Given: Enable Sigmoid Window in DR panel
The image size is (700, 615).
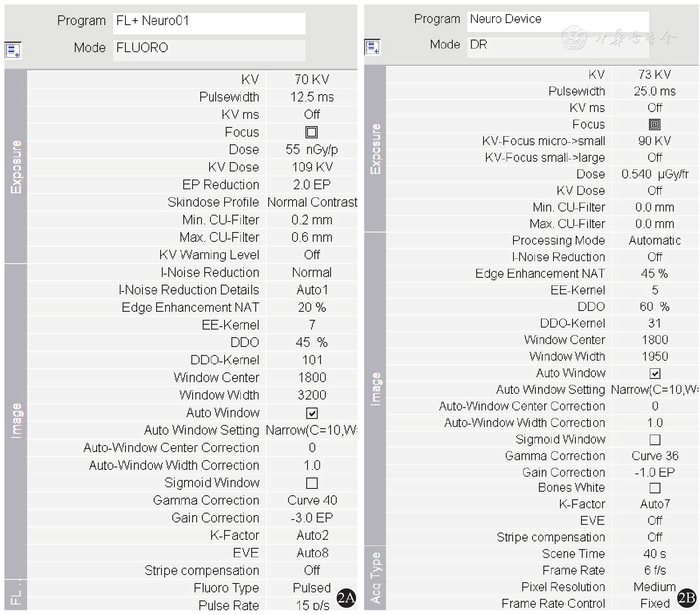Looking at the screenshot, I should click(x=655, y=440).
